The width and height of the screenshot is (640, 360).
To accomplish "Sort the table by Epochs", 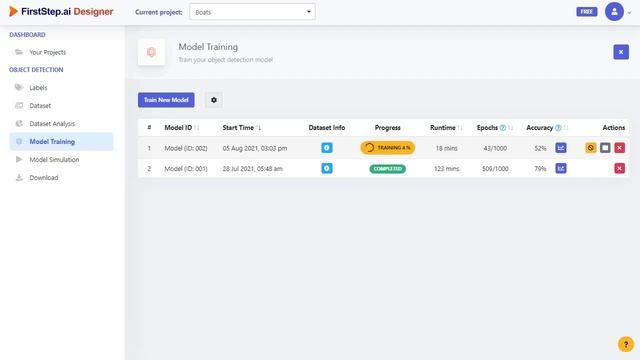I will click(510, 128).
